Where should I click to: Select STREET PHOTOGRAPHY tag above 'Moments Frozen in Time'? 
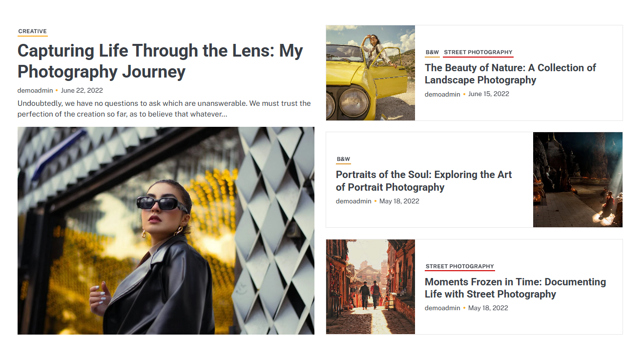(x=459, y=266)
